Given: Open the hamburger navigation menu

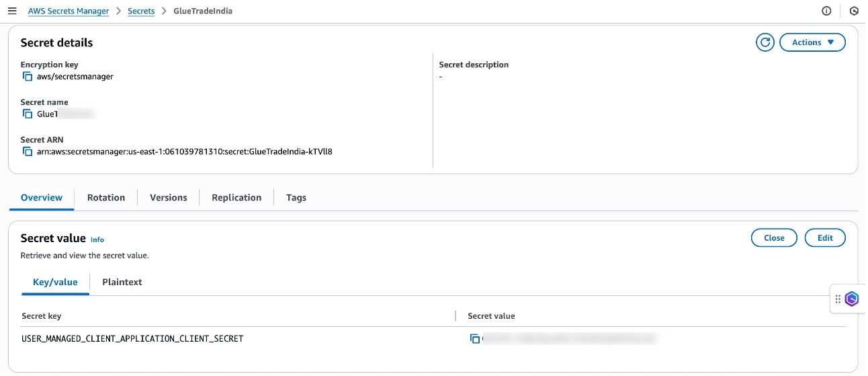Looking at the screenshot, I should (x=12, y=11).
